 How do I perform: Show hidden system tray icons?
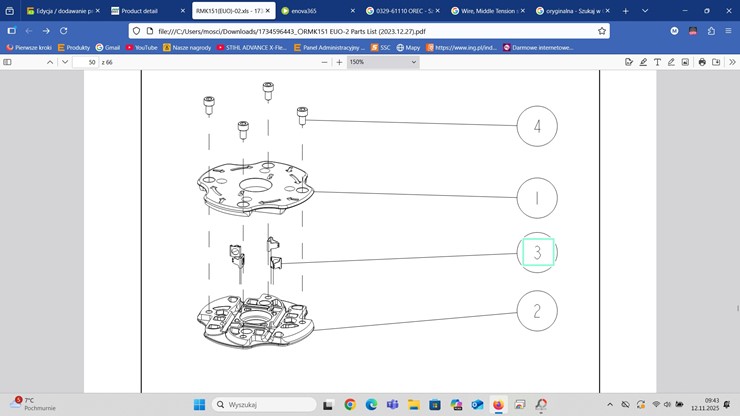pyautogui.click(x=610, y=405)
